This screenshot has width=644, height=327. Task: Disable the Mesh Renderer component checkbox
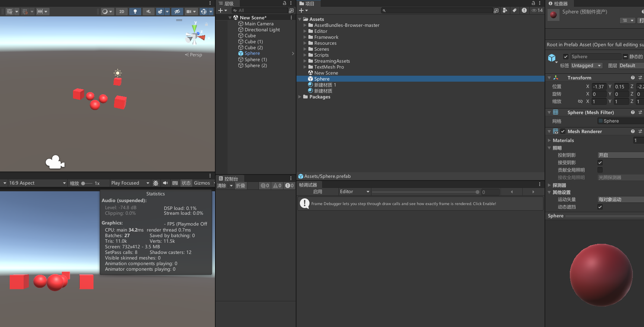563,131
